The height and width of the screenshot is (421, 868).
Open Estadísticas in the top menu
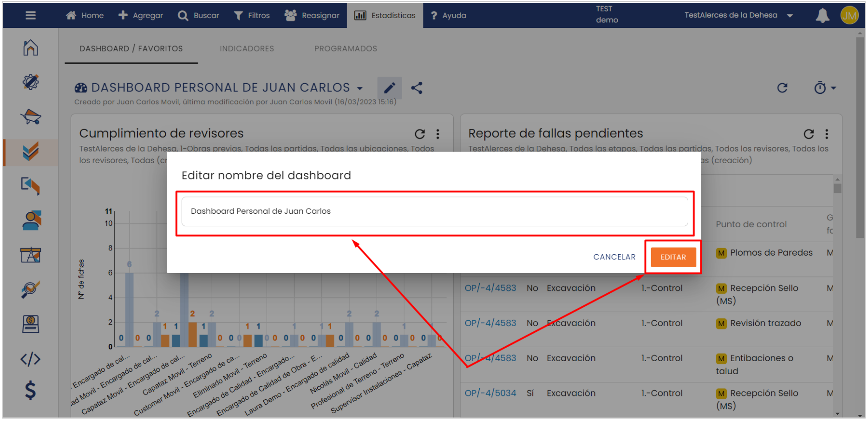click(x=385, y=15)
